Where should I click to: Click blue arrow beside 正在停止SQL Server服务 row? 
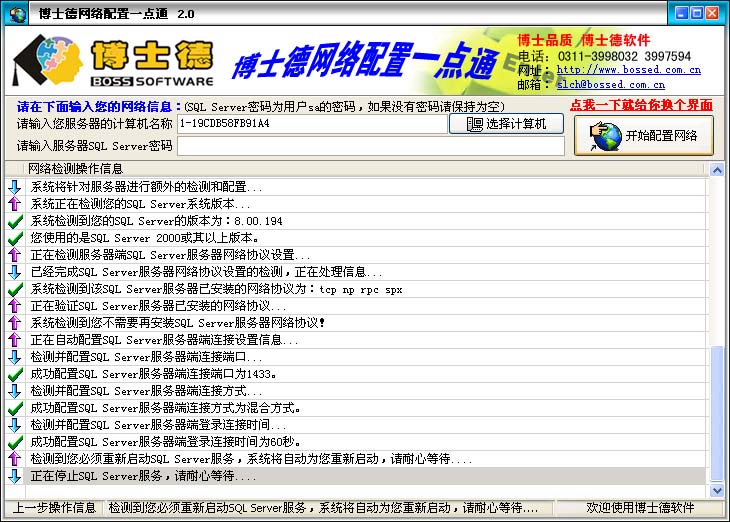pyautogui.click(x=14, y=476)
